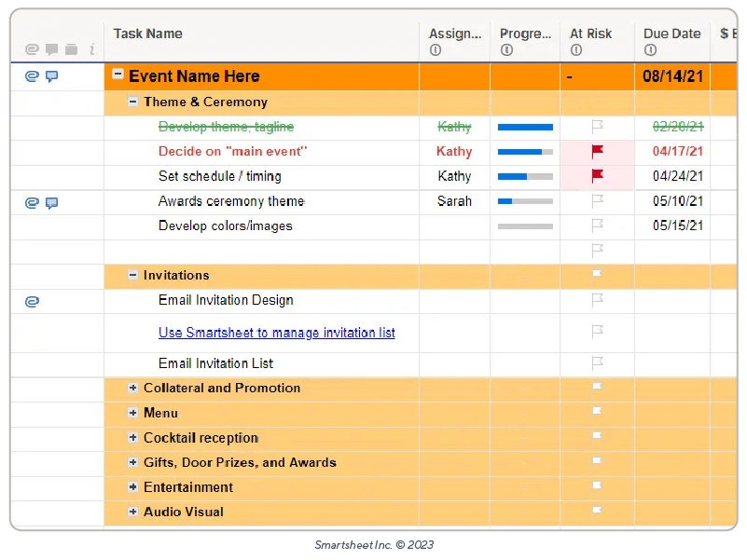Click info icon under At Risk header
747x560 pixels.
576,50
